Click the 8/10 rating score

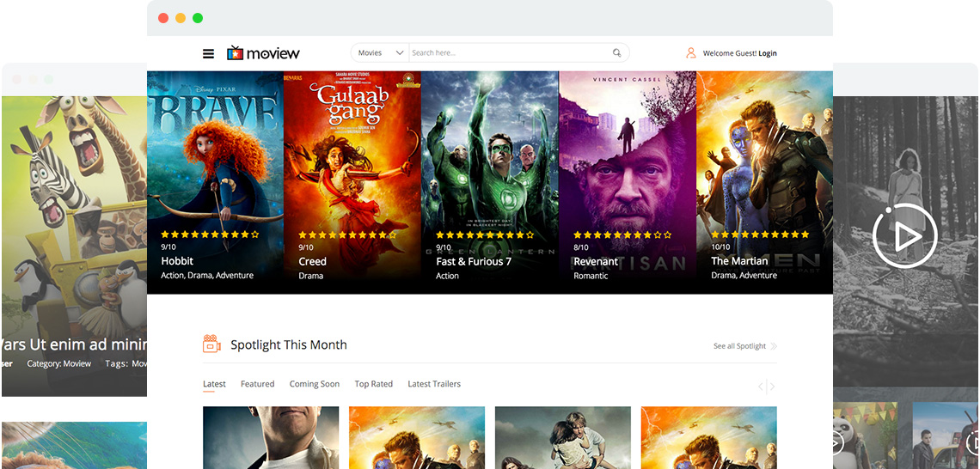580,247
